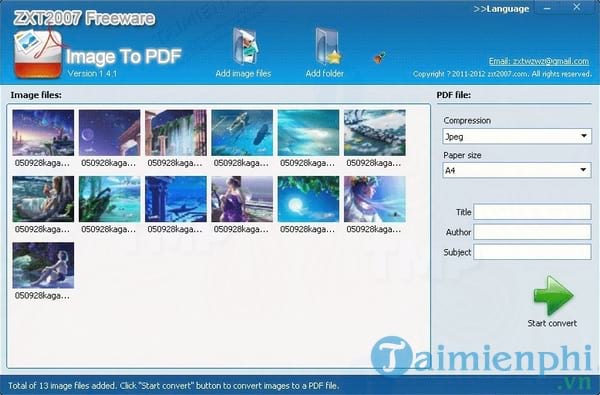
Task: Select the glowing full moon with leaves thumbnail
Action: 308,199
